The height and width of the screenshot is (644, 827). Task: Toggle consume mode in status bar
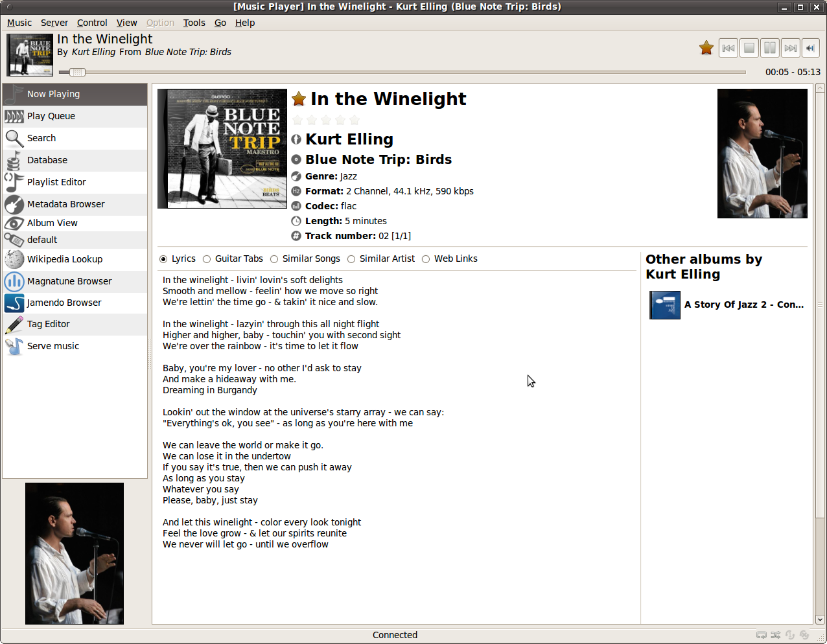tap(804, 635)
